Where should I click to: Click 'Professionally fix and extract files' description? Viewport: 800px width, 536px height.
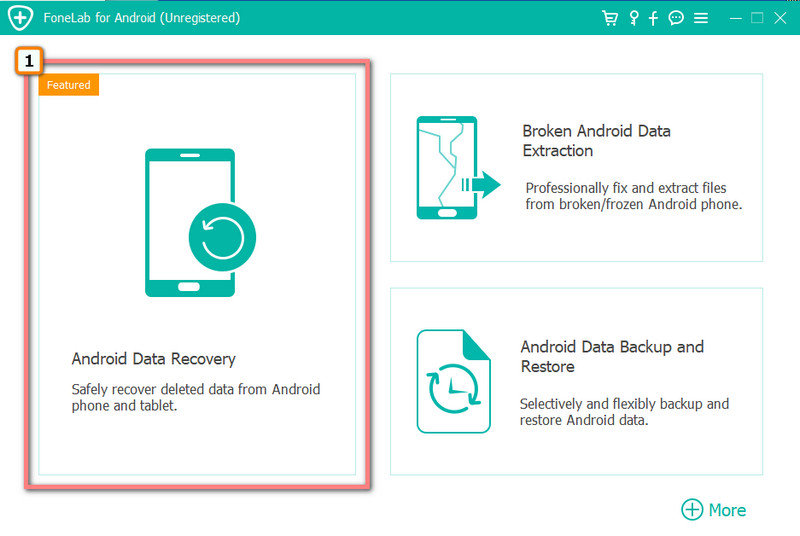tap(634, 196)
